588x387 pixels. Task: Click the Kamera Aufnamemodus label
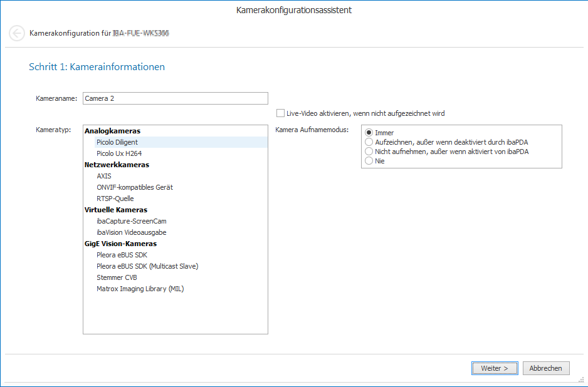pyautogui.click(x=312, y=130)
